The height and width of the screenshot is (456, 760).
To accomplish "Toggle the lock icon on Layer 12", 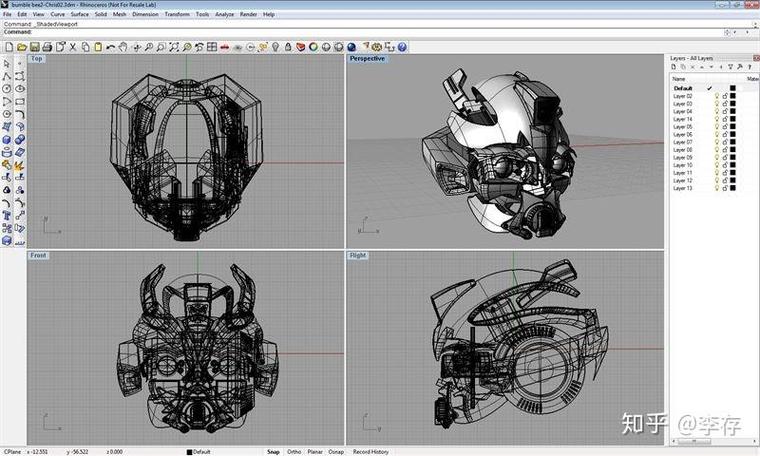I will [x=725, y=180].
